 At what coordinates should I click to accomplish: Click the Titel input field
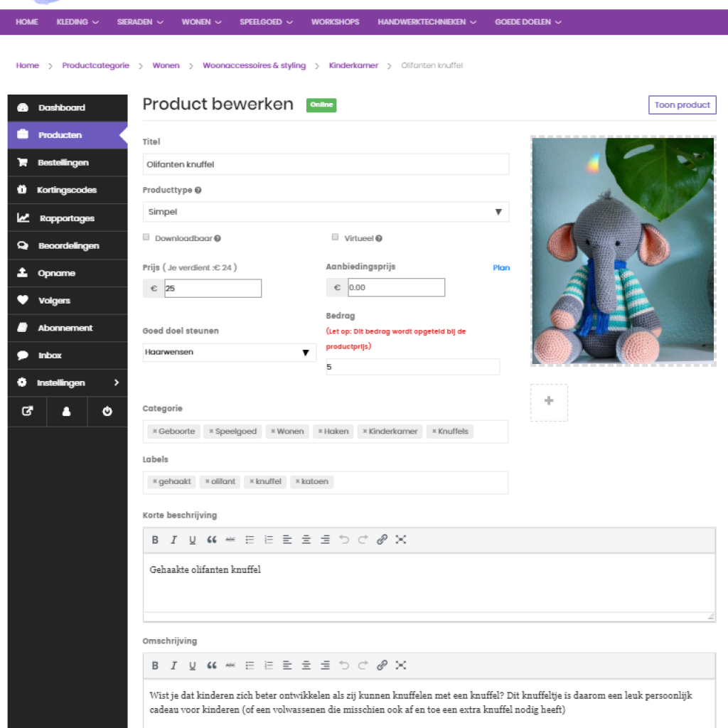tap(326, 164)
